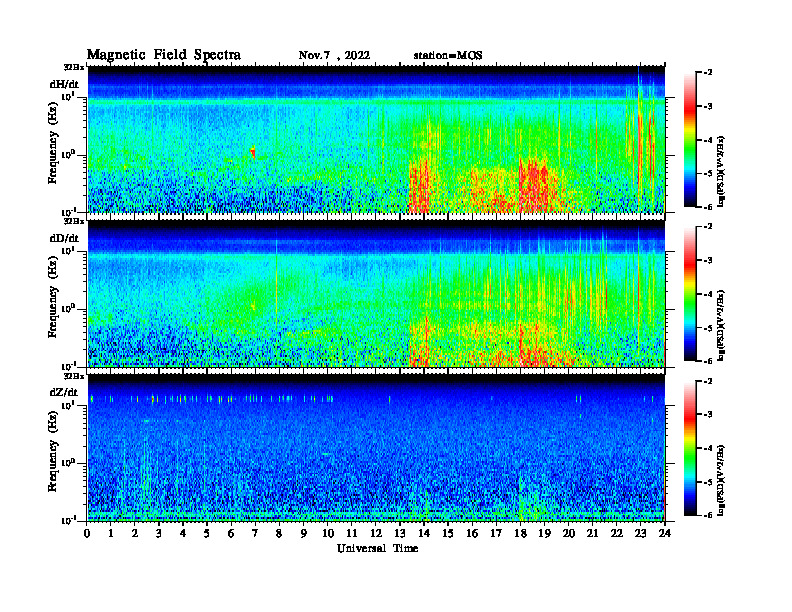Select the dD/dt spectrogram plot
Screen dimensions: 792x612
coord(376,294)
